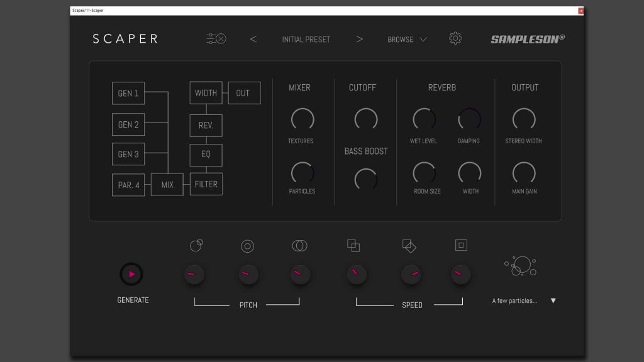This screenshot has width=644, height=362.
Task: Adjust the Main Gain output knob
Action: click(x=524, y=173)
